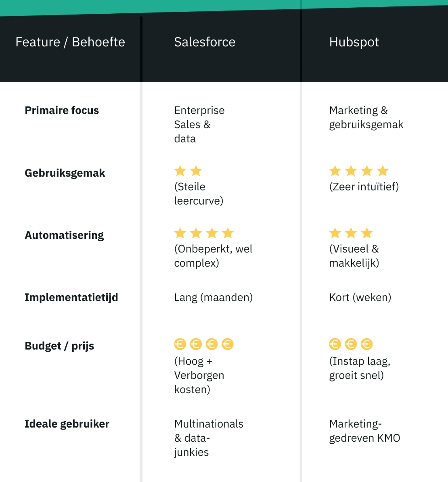Click first star in Salesforce Gebruiksgemak rating
Viewport: 448px width, 482px height.
(x=180, y=171)
